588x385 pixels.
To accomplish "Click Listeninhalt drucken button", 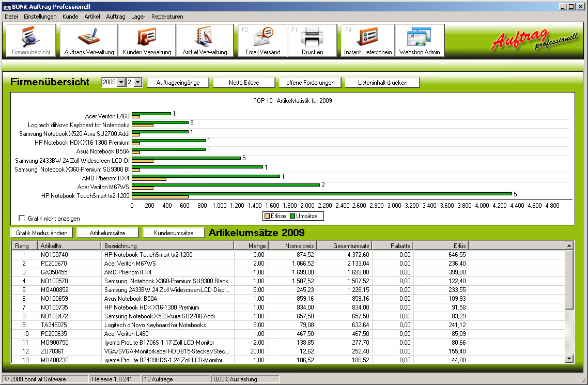I will (382, 83).
